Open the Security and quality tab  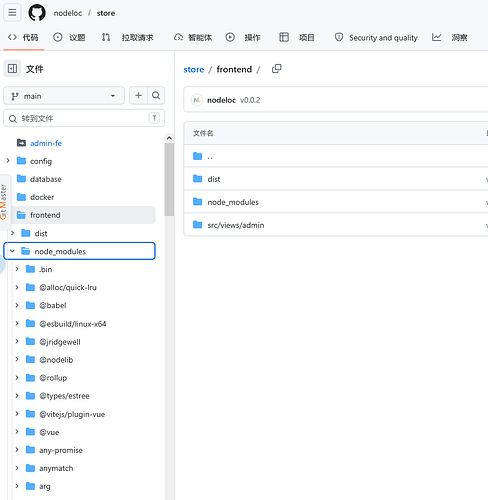tap(376, 37)
